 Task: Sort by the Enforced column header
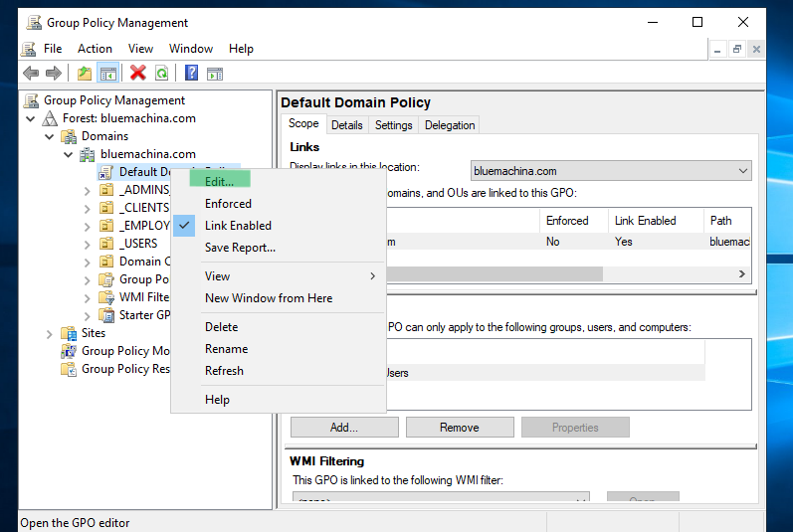(573, 221)
